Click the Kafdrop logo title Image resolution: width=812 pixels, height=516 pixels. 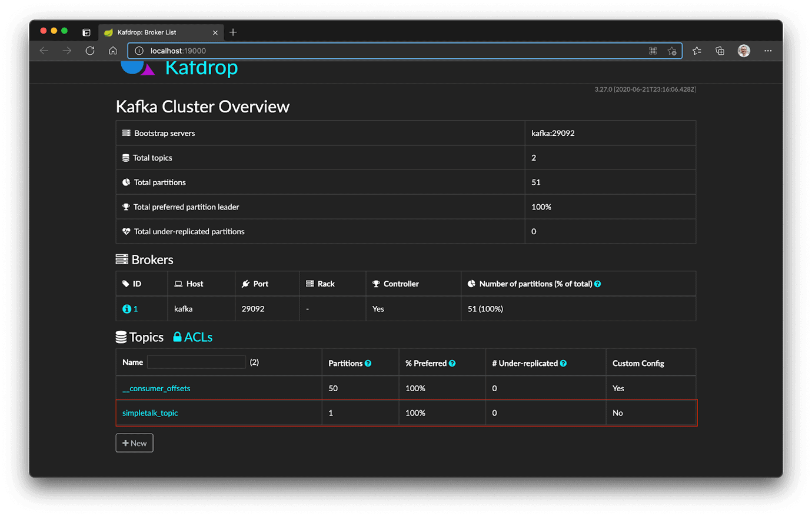pyautogui.click(x=201, y=68)
